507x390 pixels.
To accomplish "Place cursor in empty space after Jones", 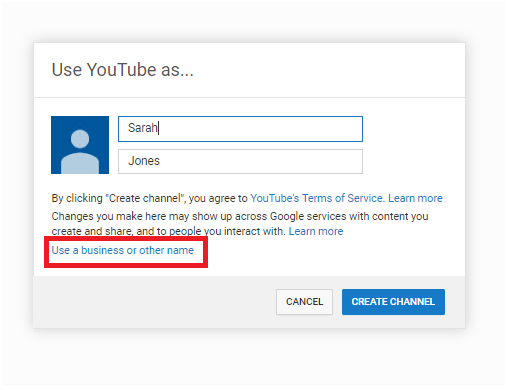I will [x=260, y=161].
